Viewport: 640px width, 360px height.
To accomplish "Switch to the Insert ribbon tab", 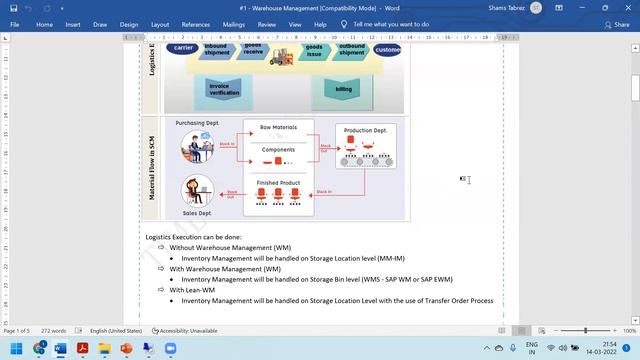I will 73,24.
